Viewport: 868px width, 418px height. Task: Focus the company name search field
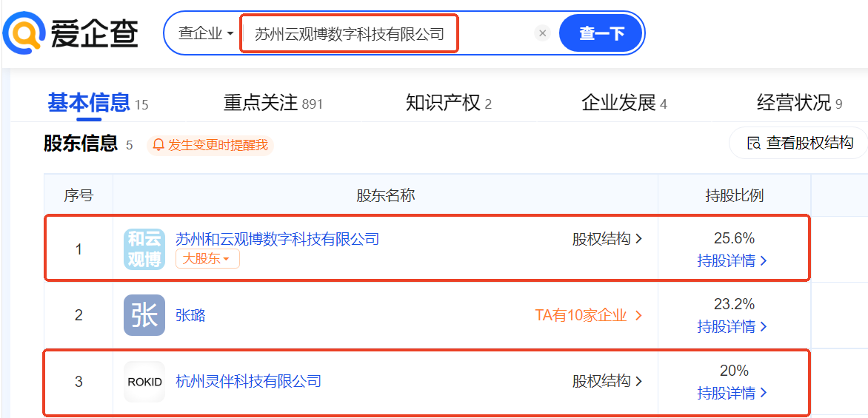pos(350,34)
